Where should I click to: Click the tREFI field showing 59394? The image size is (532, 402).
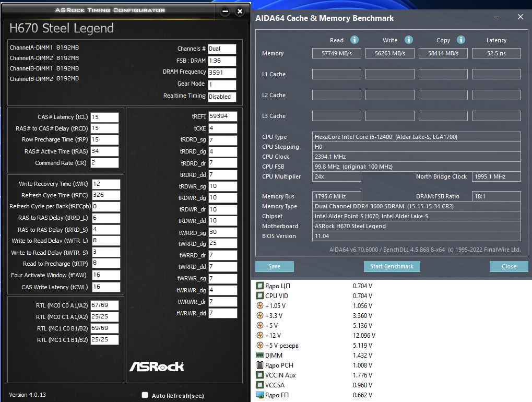coord(222,116)
